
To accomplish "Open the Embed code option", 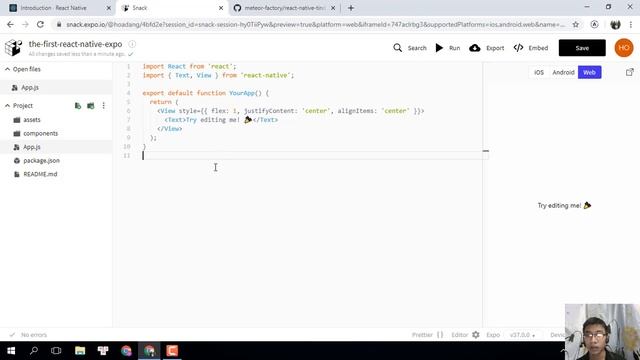I will point(531,48).
